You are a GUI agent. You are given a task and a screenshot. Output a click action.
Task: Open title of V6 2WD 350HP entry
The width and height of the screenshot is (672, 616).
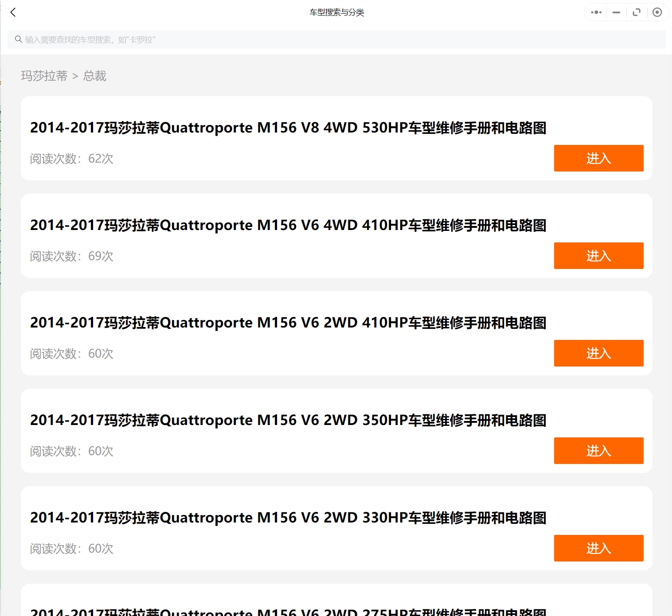288,420
